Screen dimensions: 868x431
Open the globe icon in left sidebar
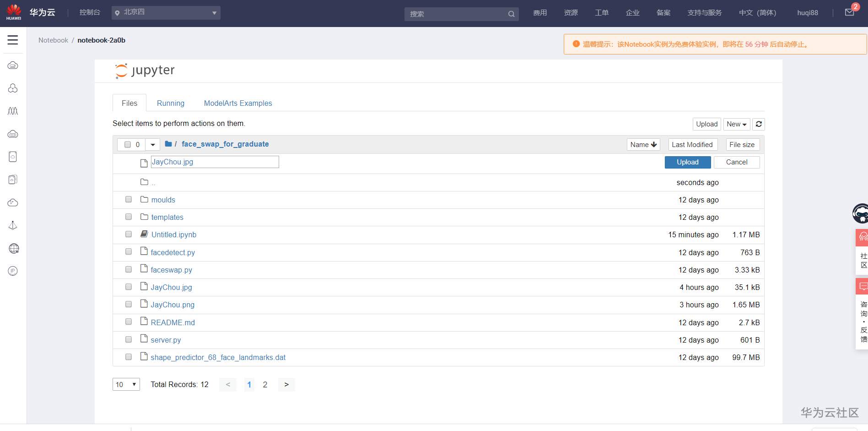14,248
